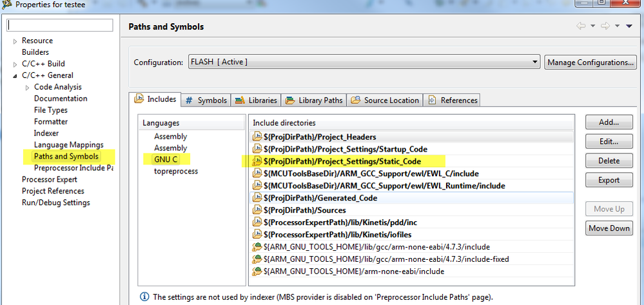The width and height of the screenshot is (644, 305).
Task: Select Paths and Symbols in the tree
Action: [66, 156]
